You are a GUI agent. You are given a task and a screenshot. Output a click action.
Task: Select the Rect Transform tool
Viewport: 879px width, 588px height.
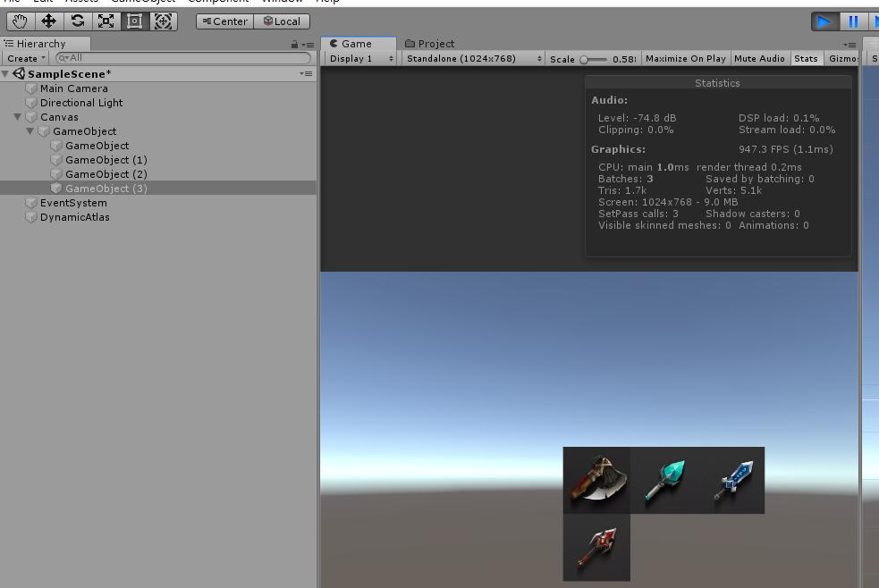(x=134, y=21)
